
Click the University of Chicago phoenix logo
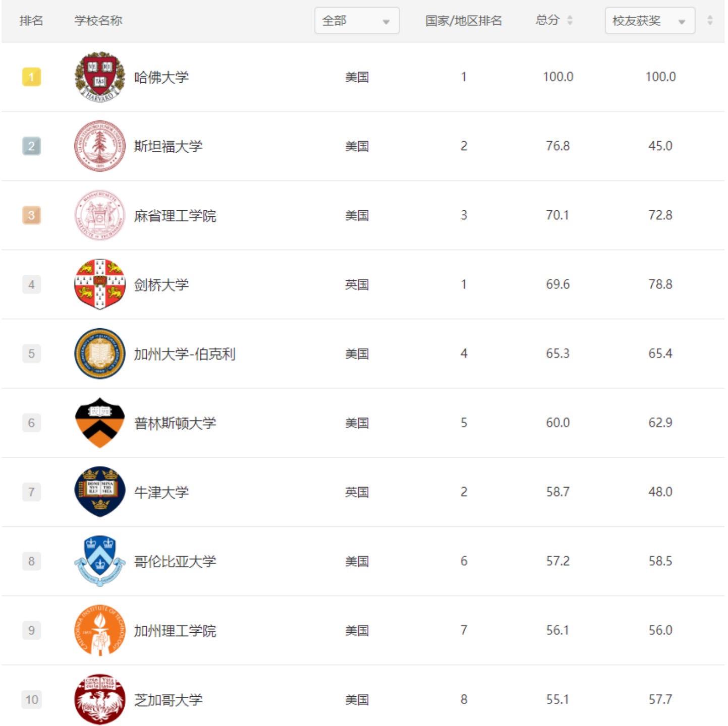[100, 699]
